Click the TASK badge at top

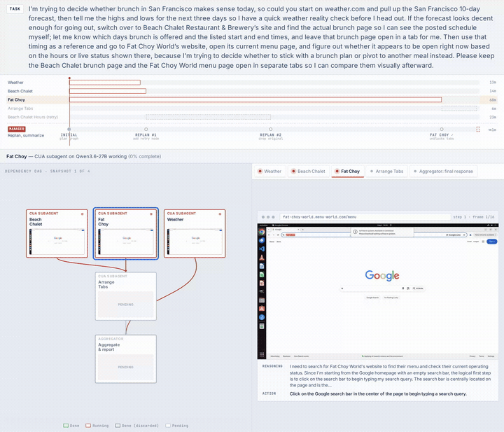[15, 8]
